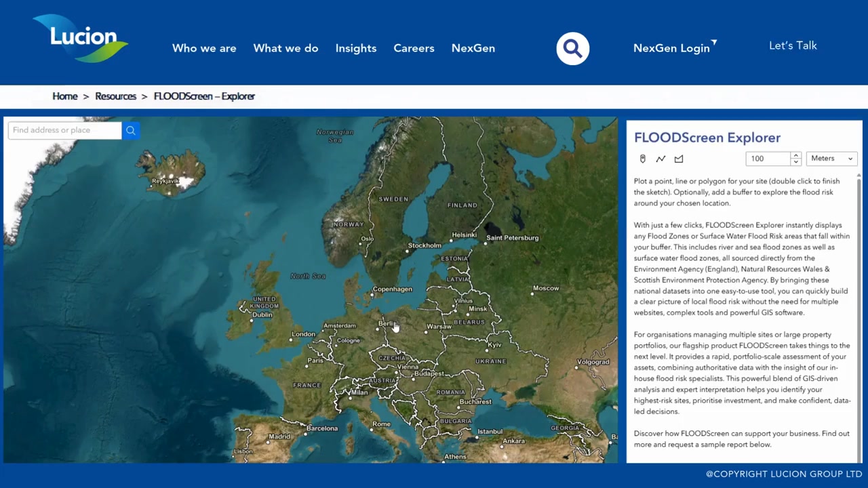This screenshot has height=488, width=868.
Task: Click Dublin on the map
Action: pyautogui.click(x=262, y=314)
